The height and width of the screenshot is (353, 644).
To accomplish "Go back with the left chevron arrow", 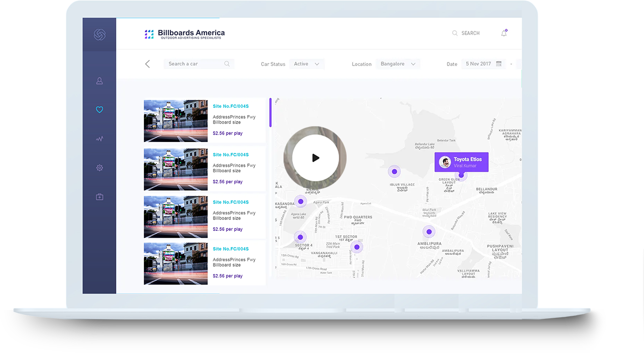I will point(147,64).
